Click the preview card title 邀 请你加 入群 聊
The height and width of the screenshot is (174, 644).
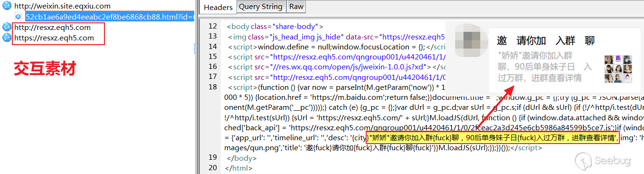click(x=545, y=40)
